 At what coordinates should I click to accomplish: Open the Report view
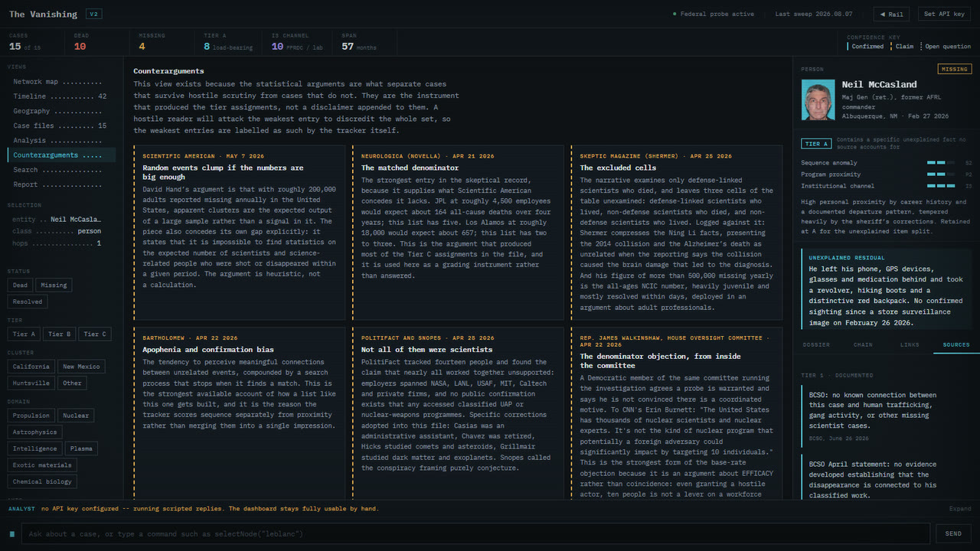(x=61, y=184)
